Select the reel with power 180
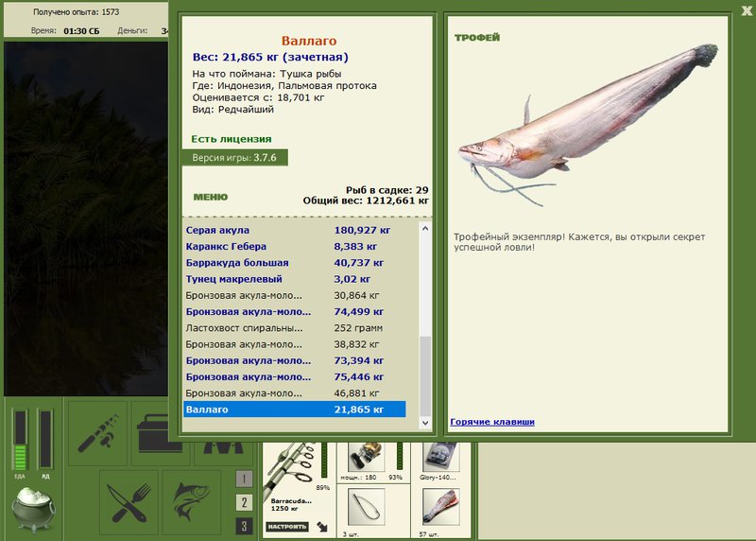The image size is (756, 541). (366, 457)
